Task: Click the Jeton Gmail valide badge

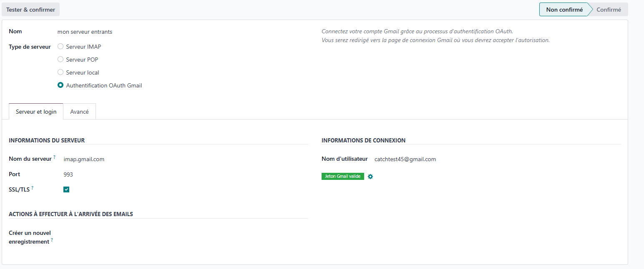Action: pos(343,177)
